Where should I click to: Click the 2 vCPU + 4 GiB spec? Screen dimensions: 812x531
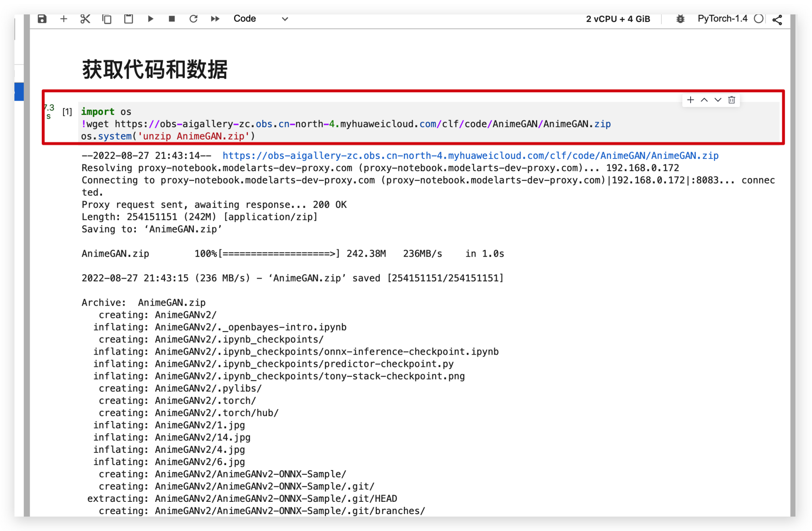point(617,19)
